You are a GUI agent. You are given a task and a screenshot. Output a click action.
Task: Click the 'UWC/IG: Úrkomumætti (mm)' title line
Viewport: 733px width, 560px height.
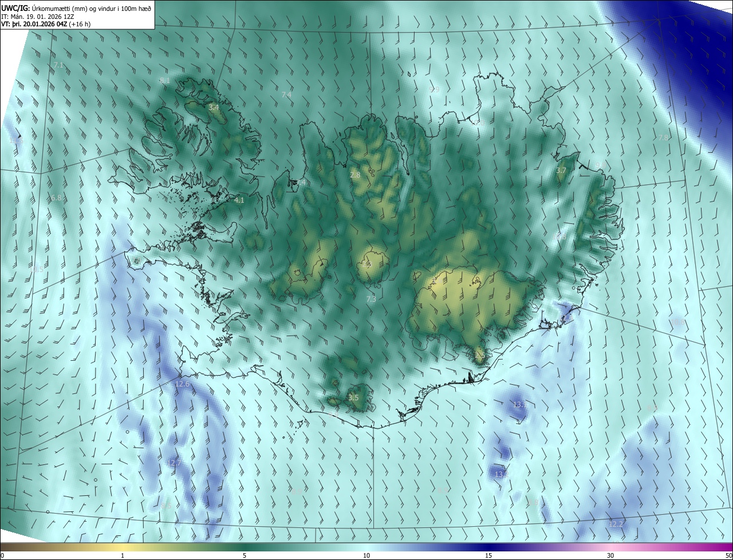(76, 7)
